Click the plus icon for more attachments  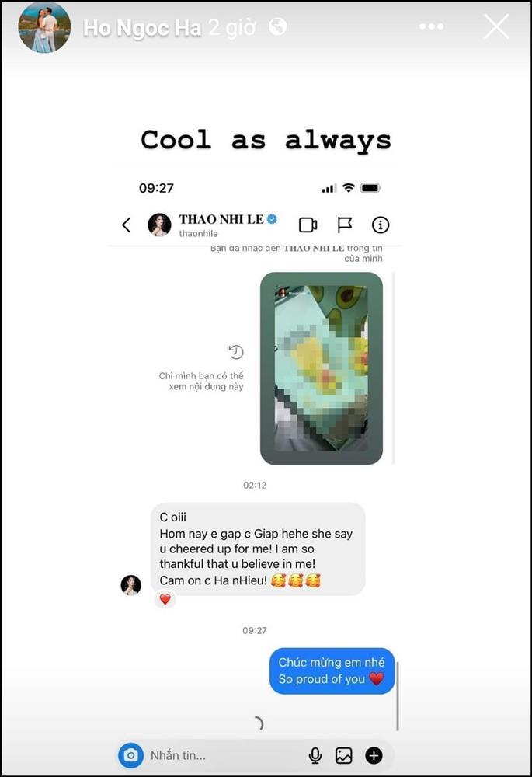click(374, 755)
